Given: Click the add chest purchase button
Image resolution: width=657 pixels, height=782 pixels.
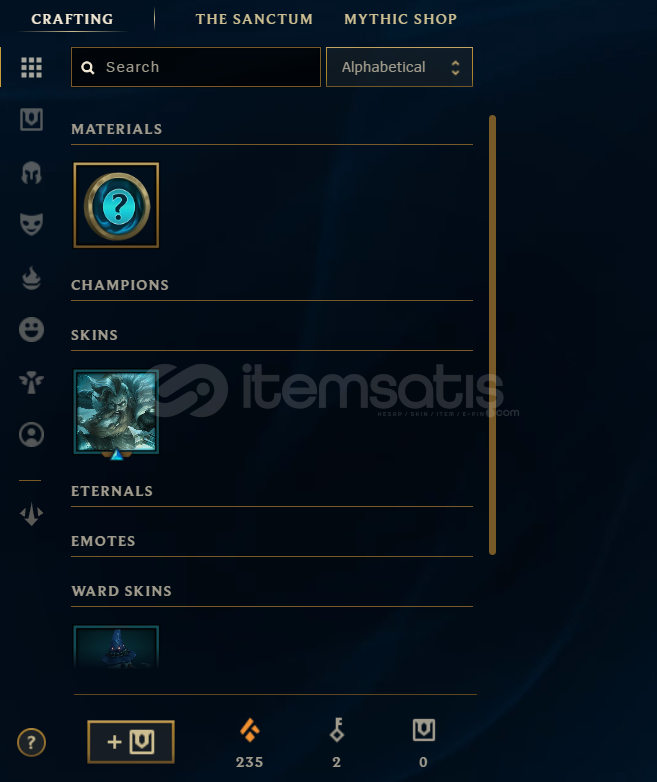Looking at the screenshot, I should pos(131,742).
